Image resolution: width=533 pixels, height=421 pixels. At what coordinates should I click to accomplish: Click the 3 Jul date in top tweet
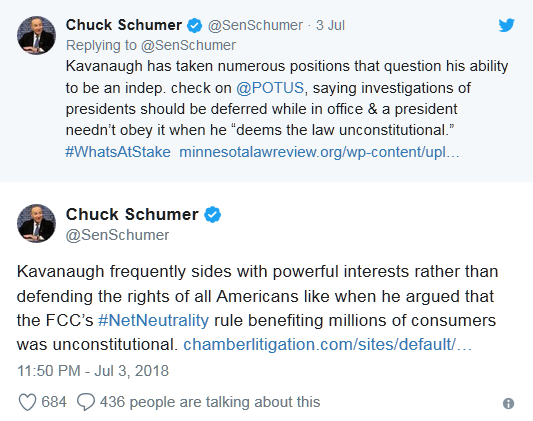click(x=330, y=25)
